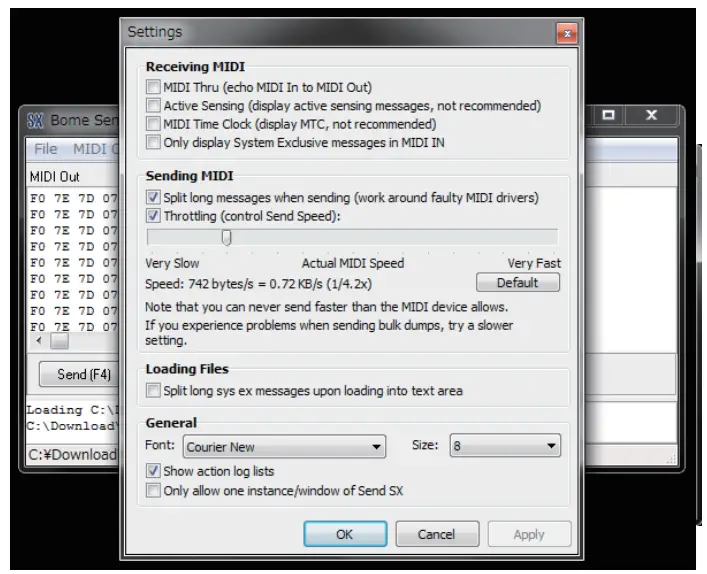Enable MIDI Time Clock display
The height and width of the screenshot is (574, 707).
coord(153,124)
